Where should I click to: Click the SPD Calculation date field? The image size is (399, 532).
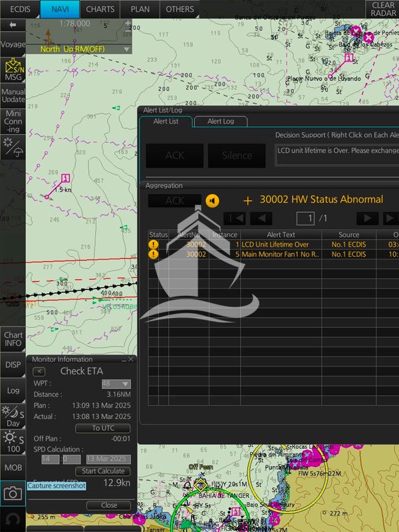click(x=108, y=460)
